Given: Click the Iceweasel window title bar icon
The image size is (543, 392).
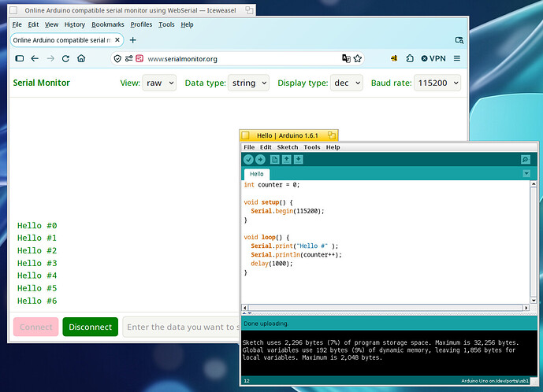Looking at the screenshot, I should 13,10.
